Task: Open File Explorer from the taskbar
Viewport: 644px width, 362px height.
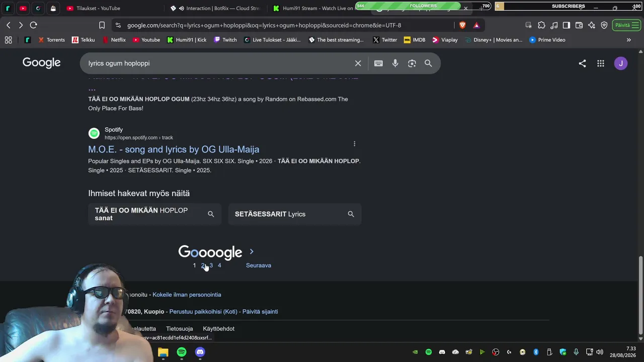Action: click(x=163, y=352)
